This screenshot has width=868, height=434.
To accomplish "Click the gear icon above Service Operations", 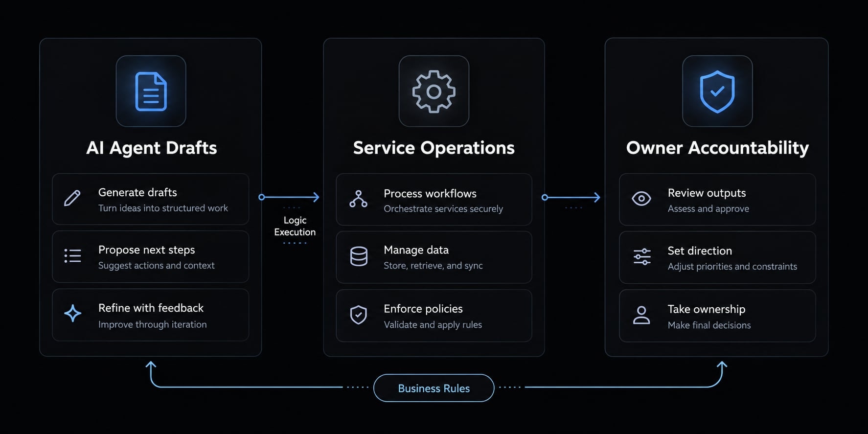I will pyautogui.click(x=434, y=91).
